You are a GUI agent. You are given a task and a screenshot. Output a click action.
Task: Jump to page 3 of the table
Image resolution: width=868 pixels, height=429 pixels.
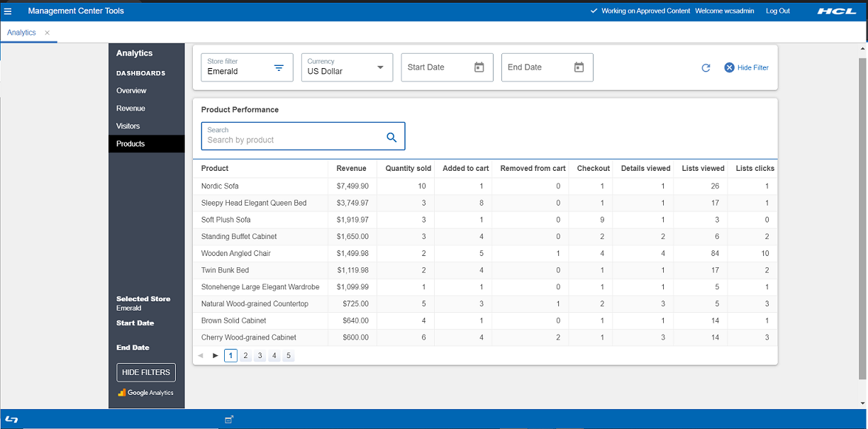(260, 356)
